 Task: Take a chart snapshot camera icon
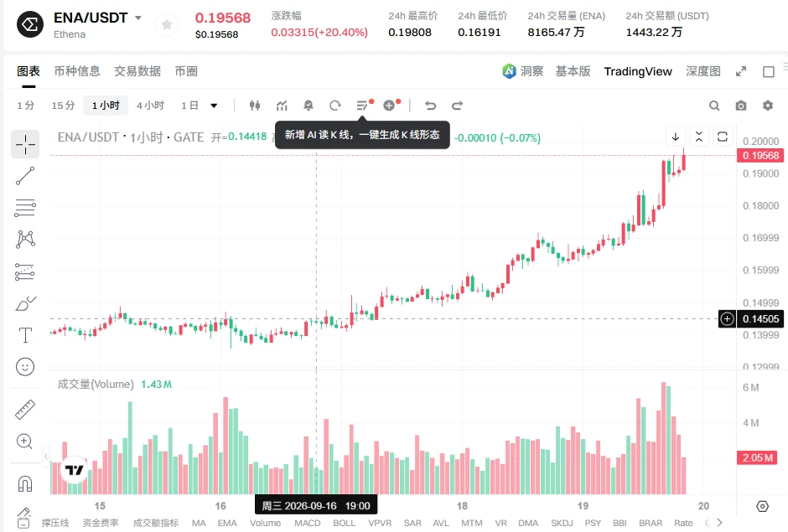[741, 106]
